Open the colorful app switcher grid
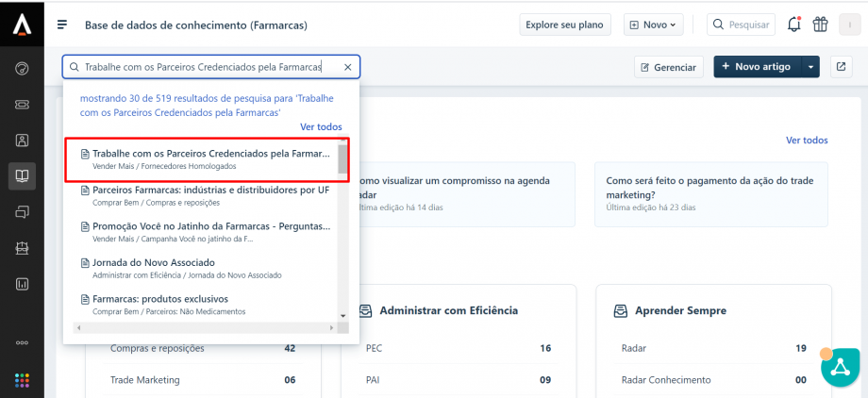 point(22,381)
